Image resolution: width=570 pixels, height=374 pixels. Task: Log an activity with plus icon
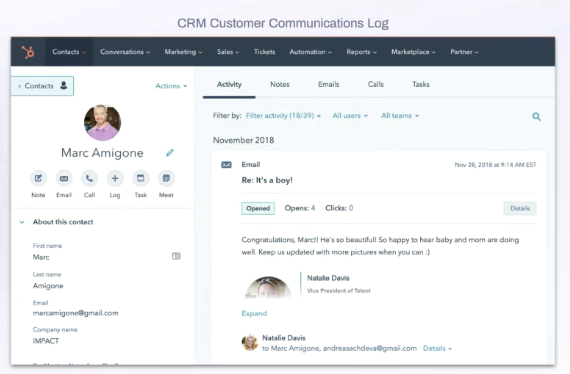(x=115, y=178)
